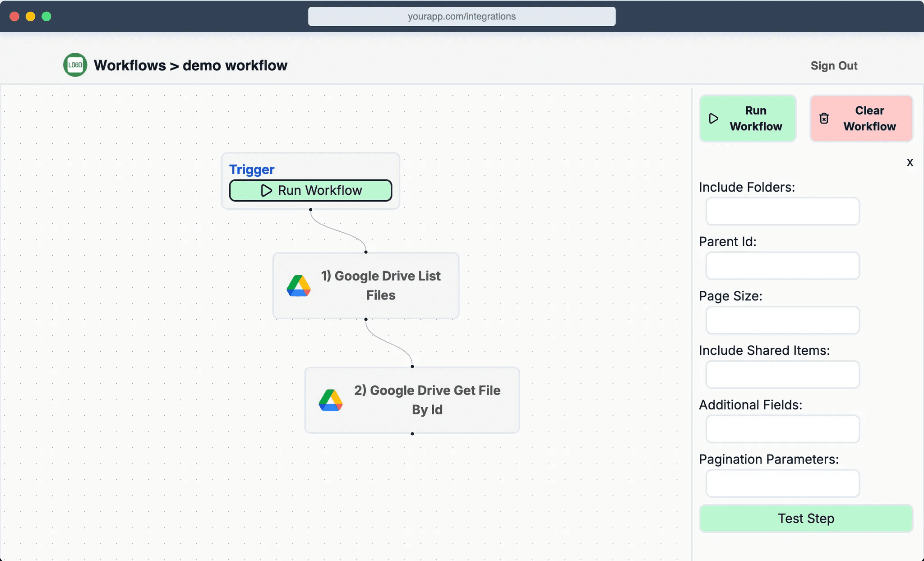Image resolution: width=924 pixels, height=561 pixels.
Task: Click trash icon in Clear Workflow button
Action: pos(824,119)
